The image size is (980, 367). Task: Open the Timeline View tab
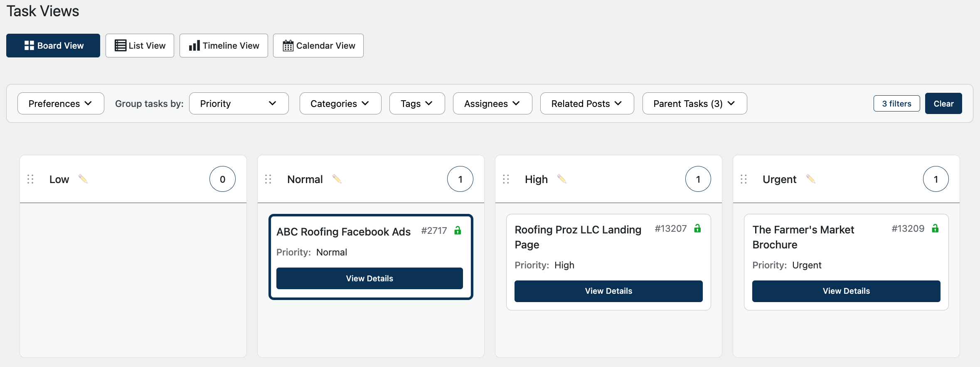224,45
